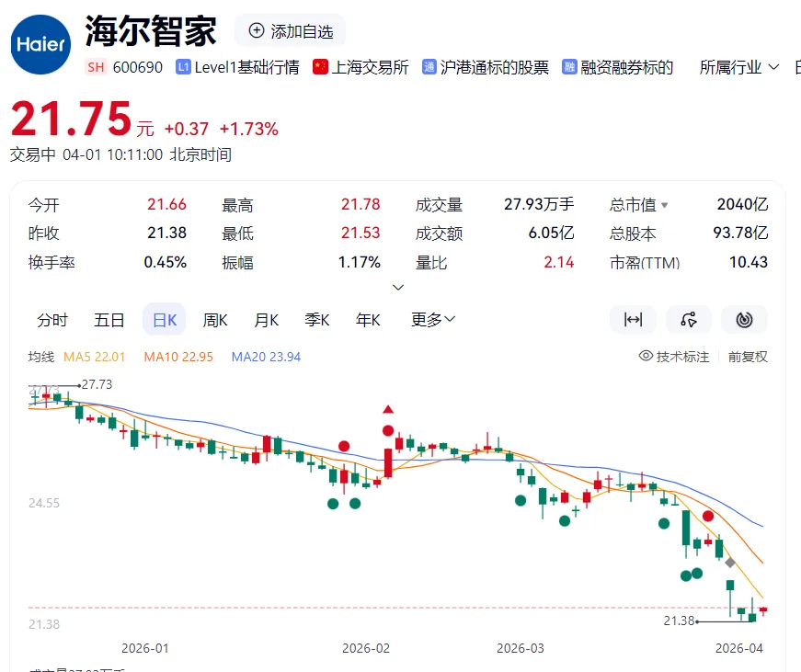
Task: Open 总市值 dropdown triangle
Action: (x=664, y=205)
